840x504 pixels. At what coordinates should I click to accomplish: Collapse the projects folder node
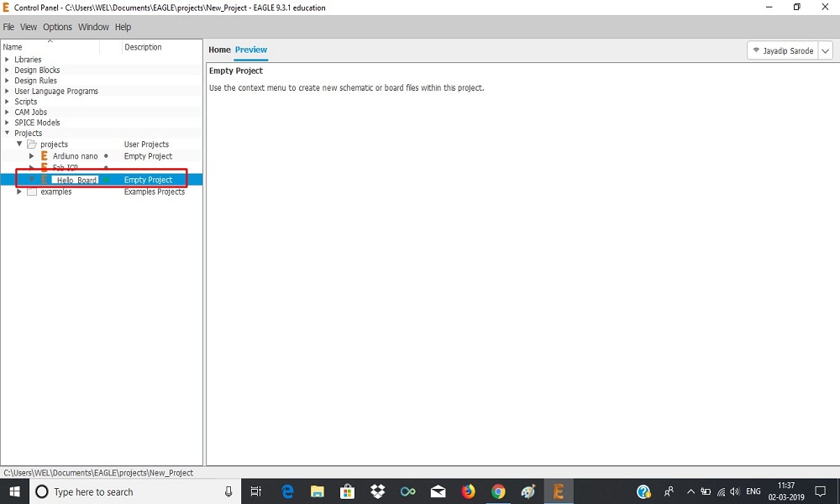(19, 144)
